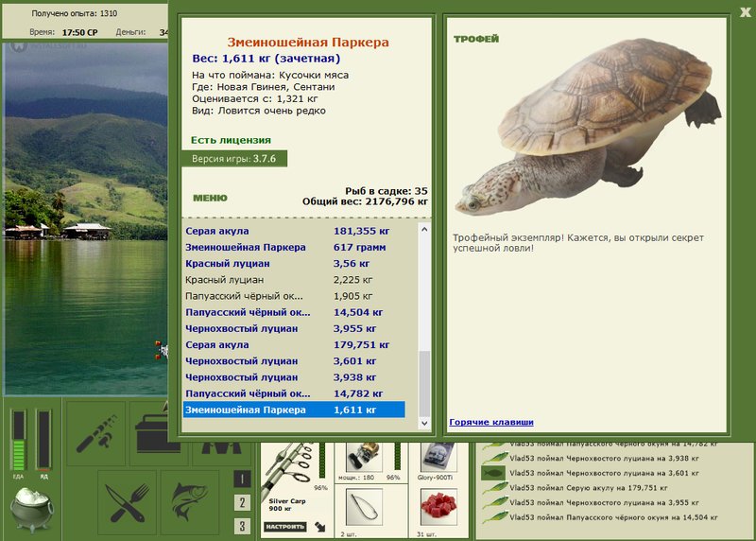Click the arrow beside НАСТРОИТЬ button
Image resolution: width=756 pixels, height=541 pixels.
[x=319, y=527]
